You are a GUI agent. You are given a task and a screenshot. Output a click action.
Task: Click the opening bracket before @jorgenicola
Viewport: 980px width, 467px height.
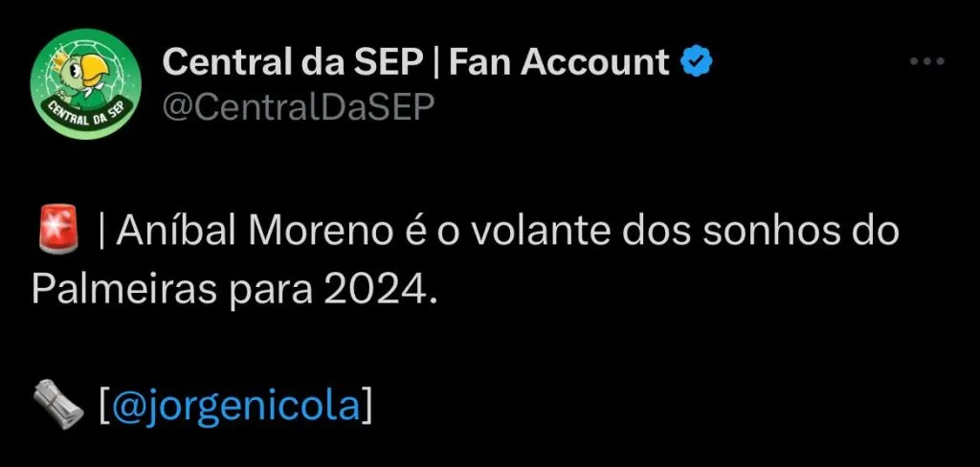tap(104, 405)
